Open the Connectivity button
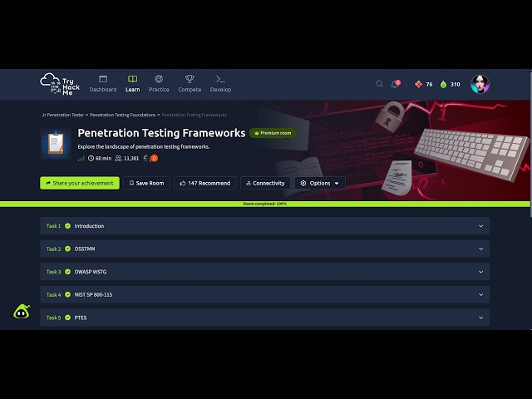The height and width of the screenshot is (399, 532). pyautogui.click(x=265, y=183)
